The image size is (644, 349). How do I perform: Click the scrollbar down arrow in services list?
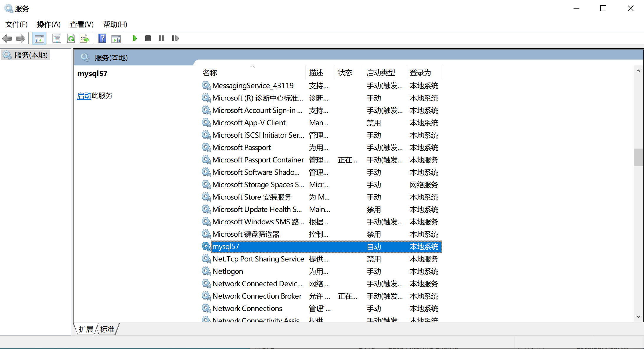(x=638, y=317)
